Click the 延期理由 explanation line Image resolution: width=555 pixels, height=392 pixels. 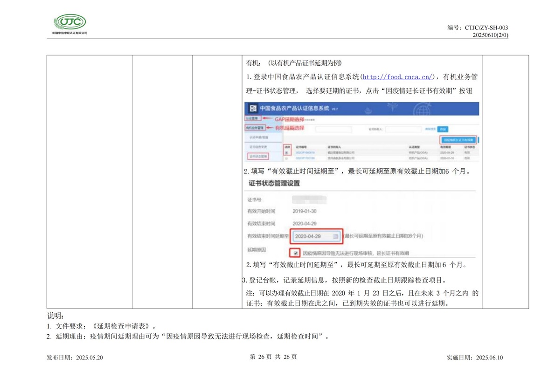[188, 336]
